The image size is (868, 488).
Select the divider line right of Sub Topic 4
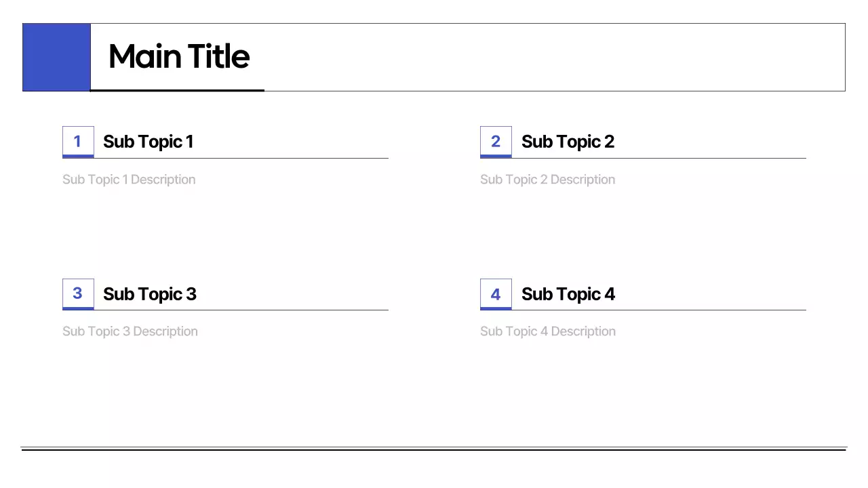(x=712, y=310)
